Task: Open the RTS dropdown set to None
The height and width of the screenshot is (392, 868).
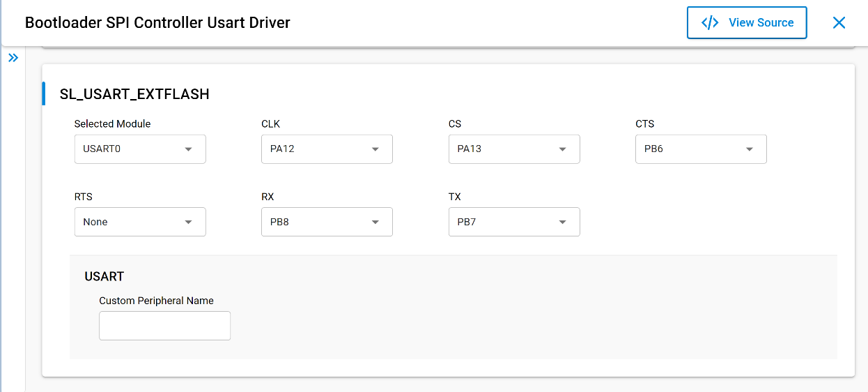Action: tap(140, 222)
